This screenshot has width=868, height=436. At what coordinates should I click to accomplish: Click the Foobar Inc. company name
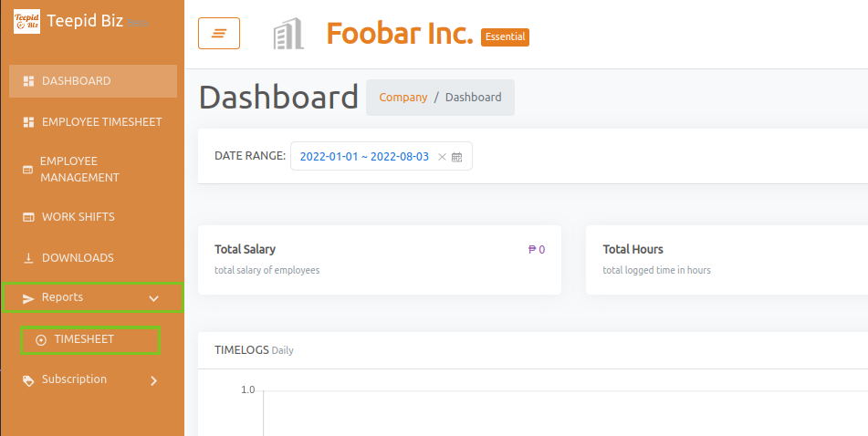[x=400, y=33]
